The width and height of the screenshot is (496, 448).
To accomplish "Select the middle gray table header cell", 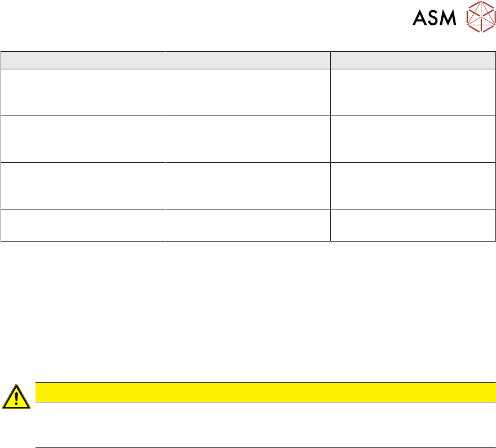I will click(247, 60).
